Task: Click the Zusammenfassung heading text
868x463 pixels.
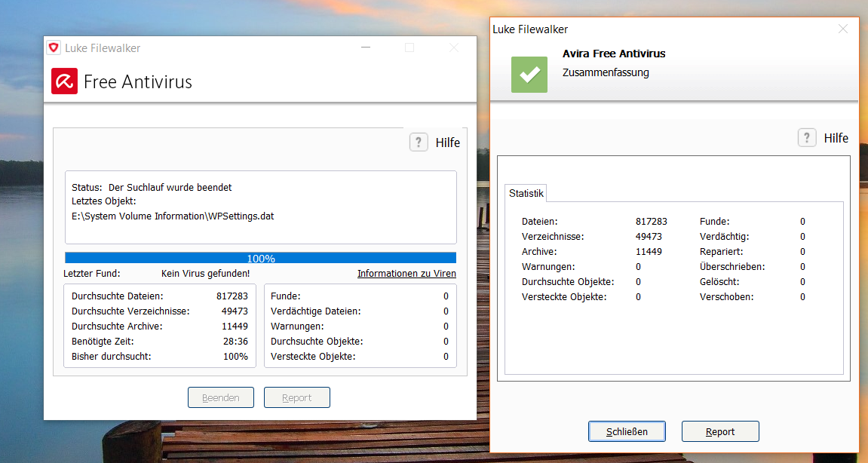Action: [606, 72]
